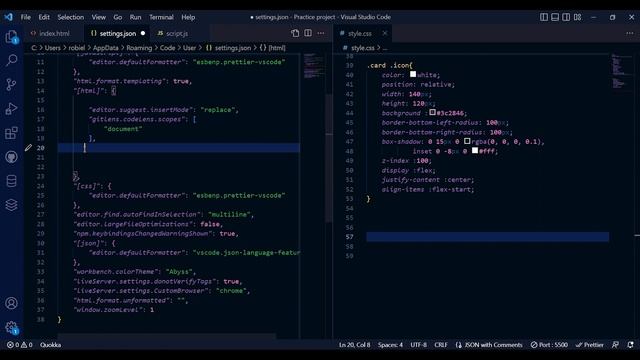Viewport: 640px width, 360px height.
Task: Open the GitHub view in activity bar
Action: pyautogui.click(x=11, y=157)
